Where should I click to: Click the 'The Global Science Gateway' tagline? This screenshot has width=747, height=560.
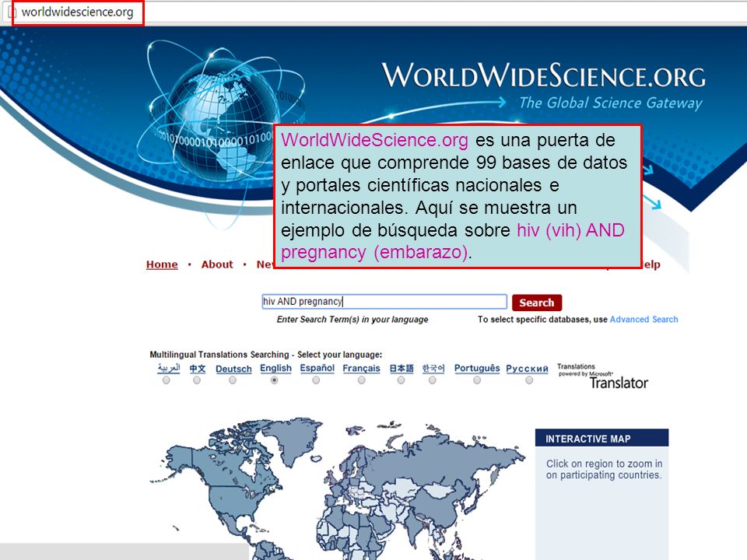pos(611,103)
